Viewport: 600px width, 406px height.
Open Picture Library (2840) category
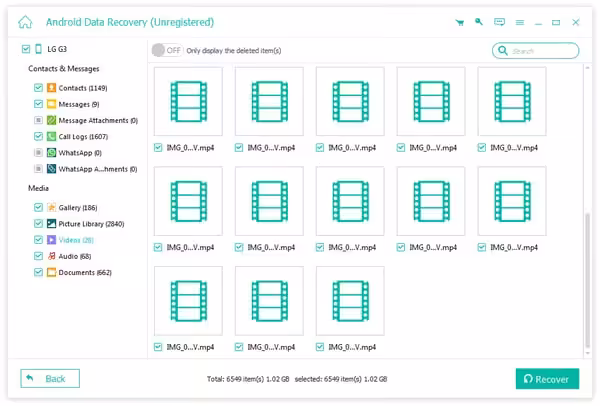point(90,223)
